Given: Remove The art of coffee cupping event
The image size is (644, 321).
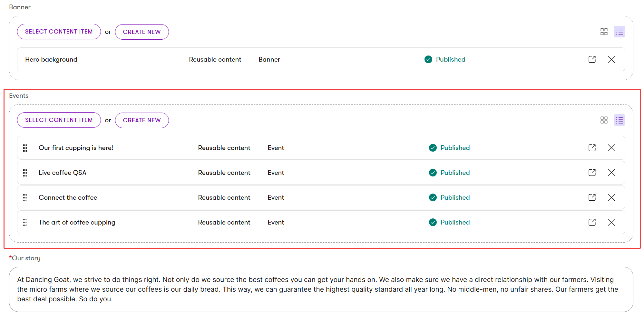Looking at the screenshot, I should point(611,222).
